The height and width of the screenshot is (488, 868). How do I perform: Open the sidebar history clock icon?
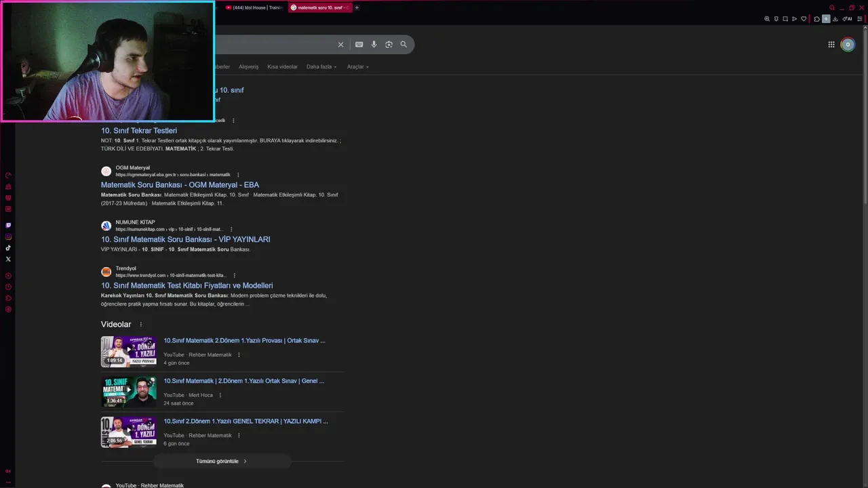[x=8, y=287]
